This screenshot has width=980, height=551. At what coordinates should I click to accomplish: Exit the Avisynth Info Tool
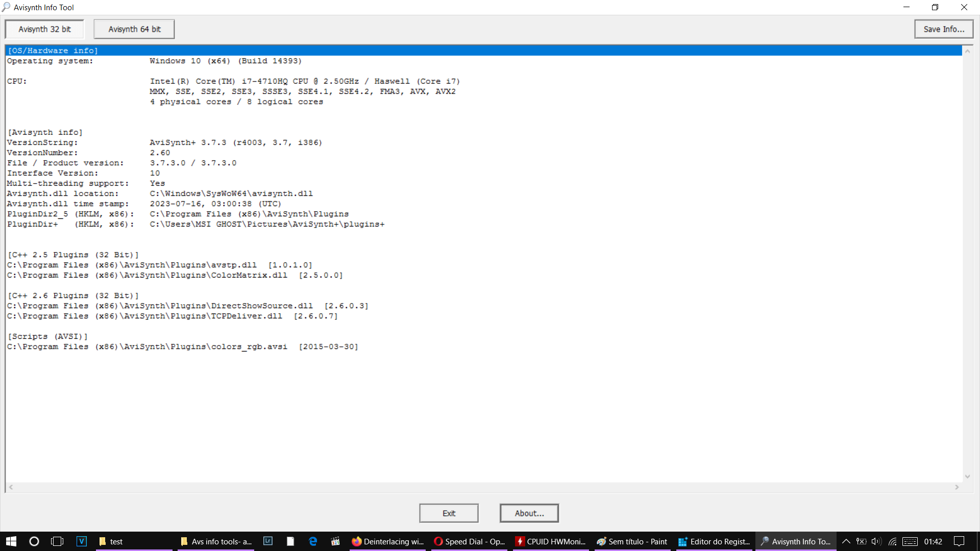click(449, 513)
